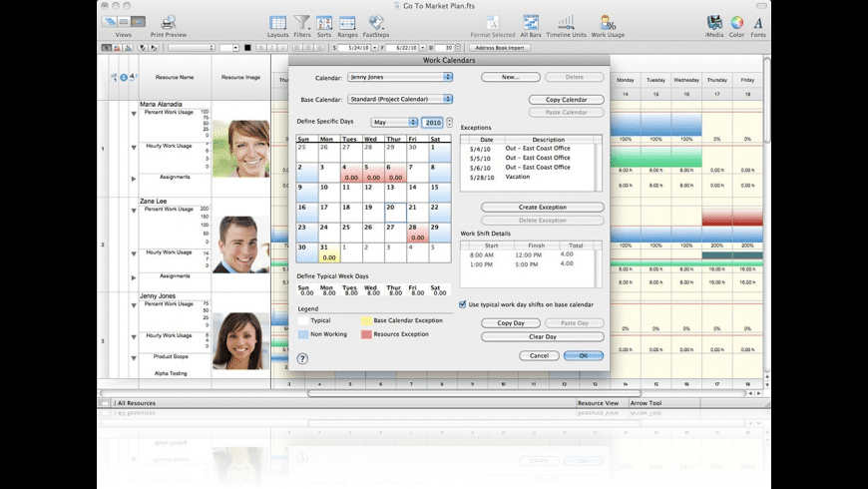Confirm with the OK button
868x489 pixels.
click(584, 355)
